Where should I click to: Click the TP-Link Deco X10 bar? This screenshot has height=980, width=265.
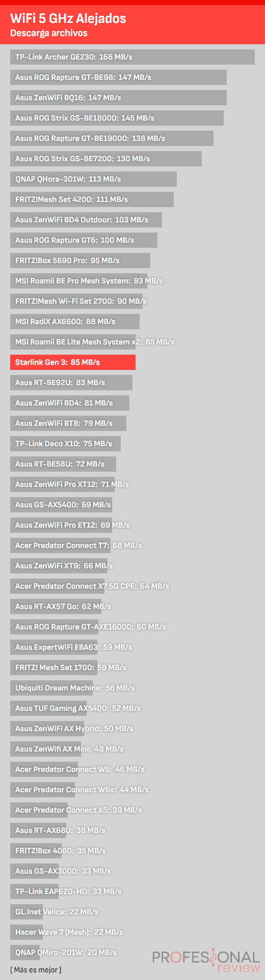pos(65,444)
